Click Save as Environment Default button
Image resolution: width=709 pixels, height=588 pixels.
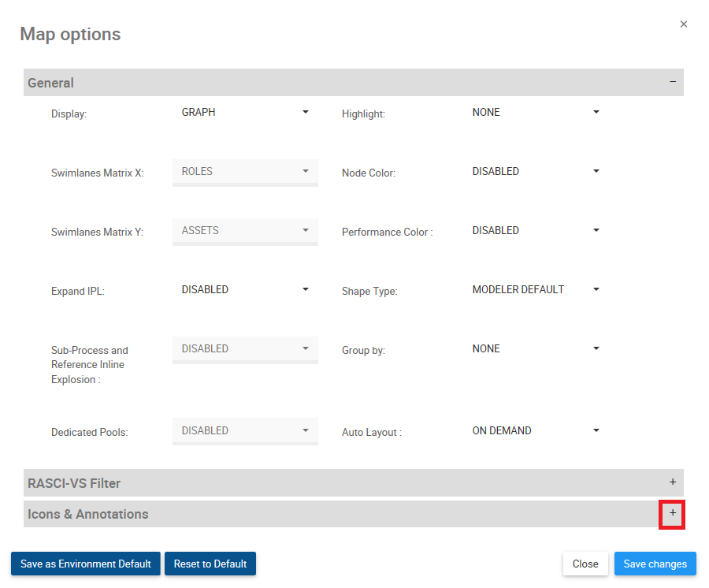click(x=86, y=564)
